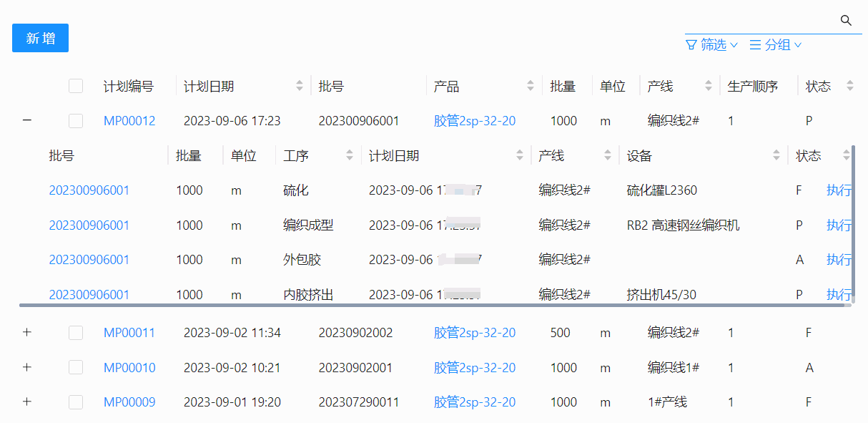Expand the MP00009 row

pyautogui.click(x=27, y=402)
